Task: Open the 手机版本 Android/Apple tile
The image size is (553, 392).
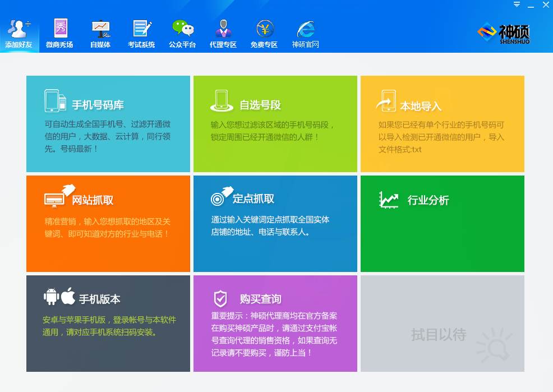Action: (x=108, y=323)
